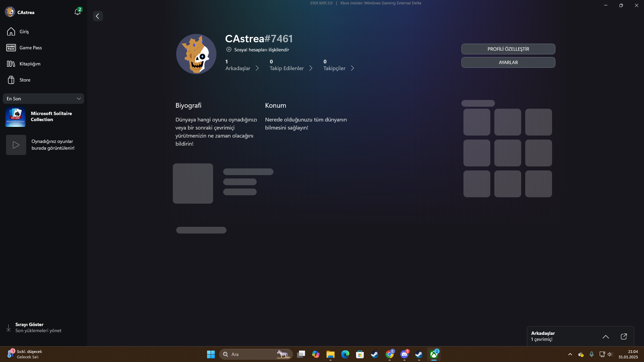644x362 pixels.
Task: Expand Takip Edilenler with its chevron
Action: point(311,68)
